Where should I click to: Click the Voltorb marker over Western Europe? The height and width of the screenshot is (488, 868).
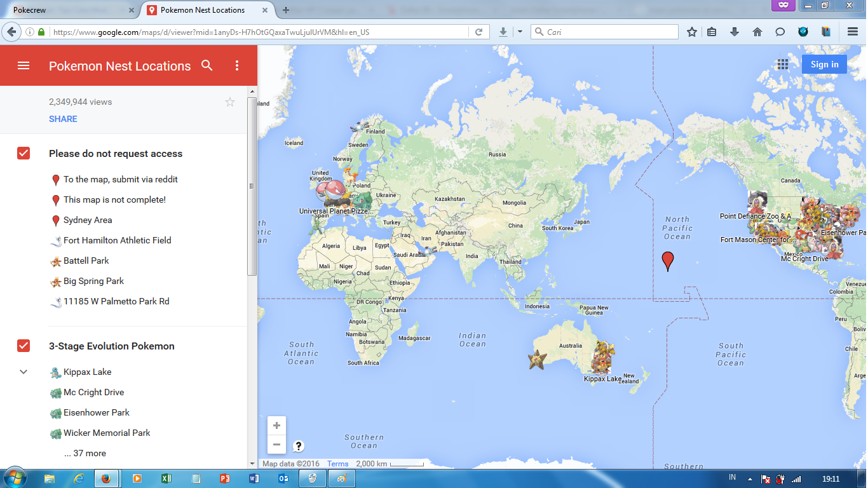(334, 189)
